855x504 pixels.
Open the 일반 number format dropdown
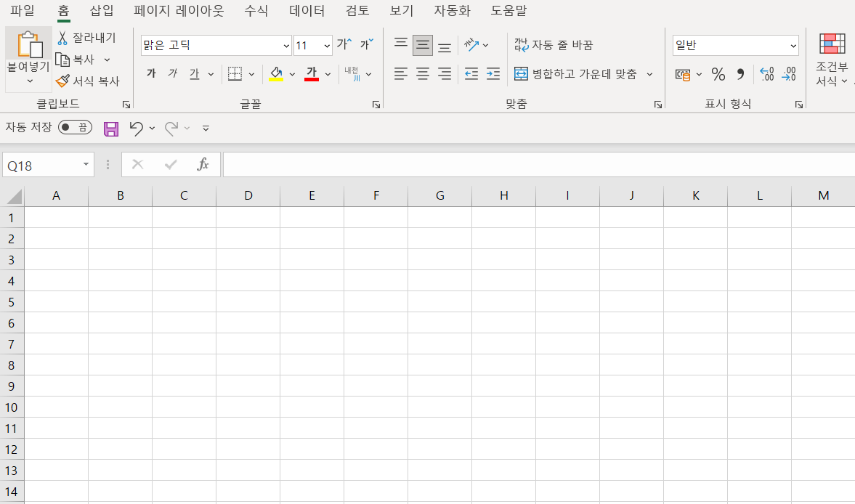[x=793, y=45]
